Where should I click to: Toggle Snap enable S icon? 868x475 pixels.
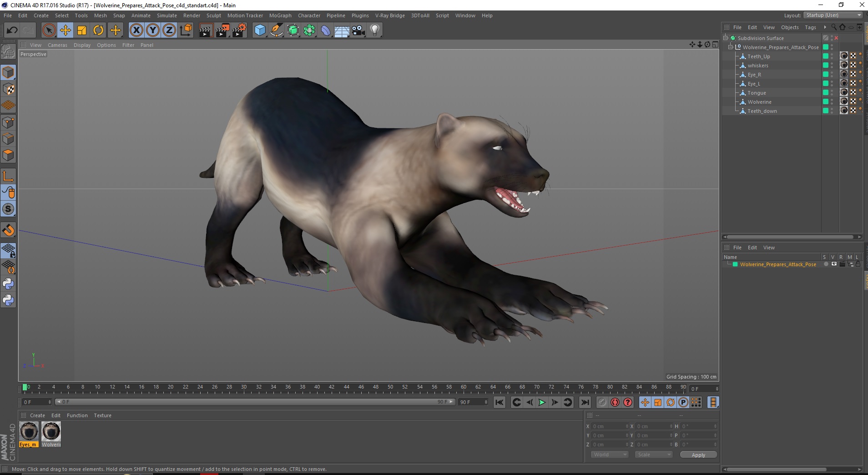tap(8, 209)
